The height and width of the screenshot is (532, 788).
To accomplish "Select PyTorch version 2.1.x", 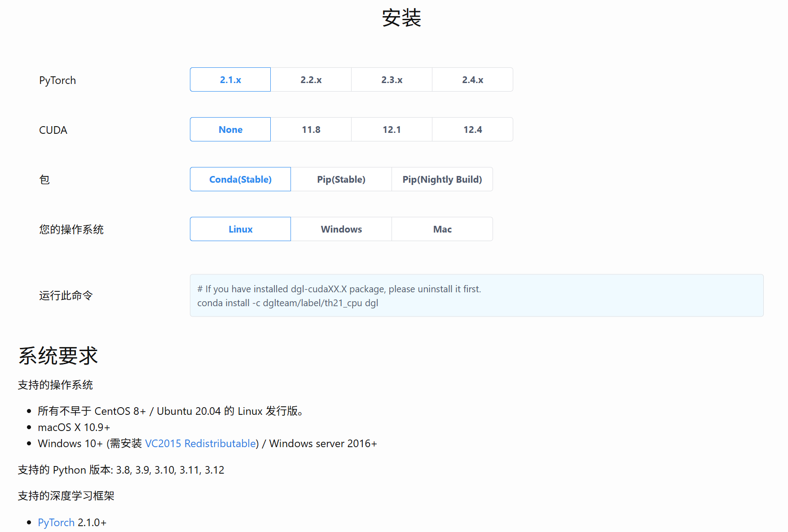I will pyautogui.click(x=230, y=79).
